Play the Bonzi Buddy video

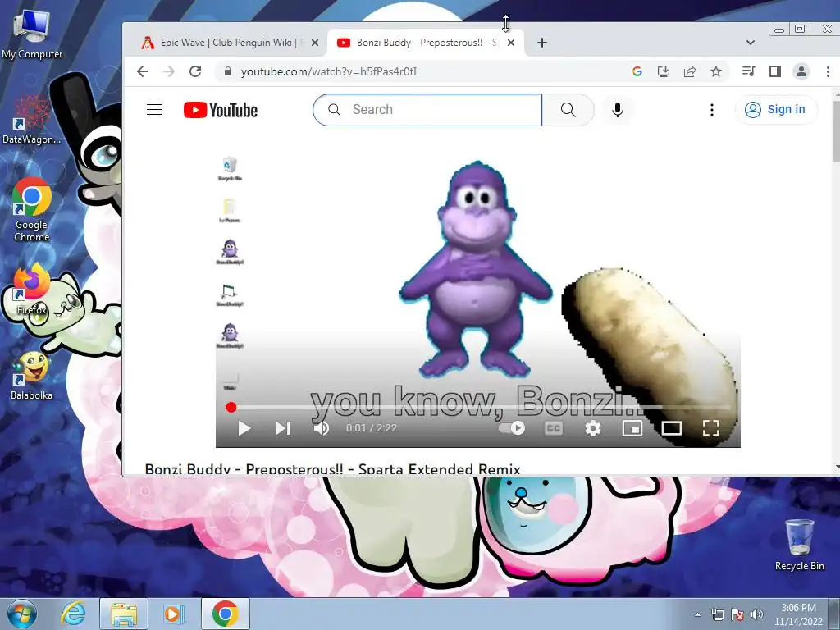pyautogui.click(x=244, y=428)
